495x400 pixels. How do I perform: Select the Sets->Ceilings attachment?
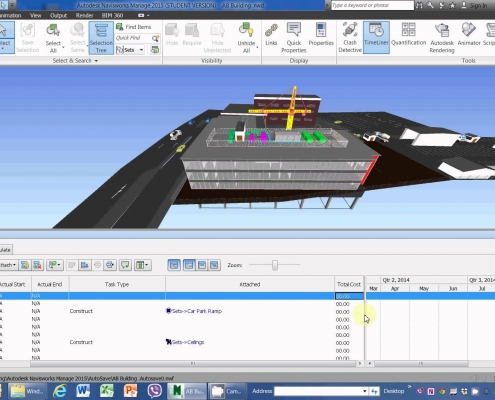pyautogui.click(x=185, y=342)
